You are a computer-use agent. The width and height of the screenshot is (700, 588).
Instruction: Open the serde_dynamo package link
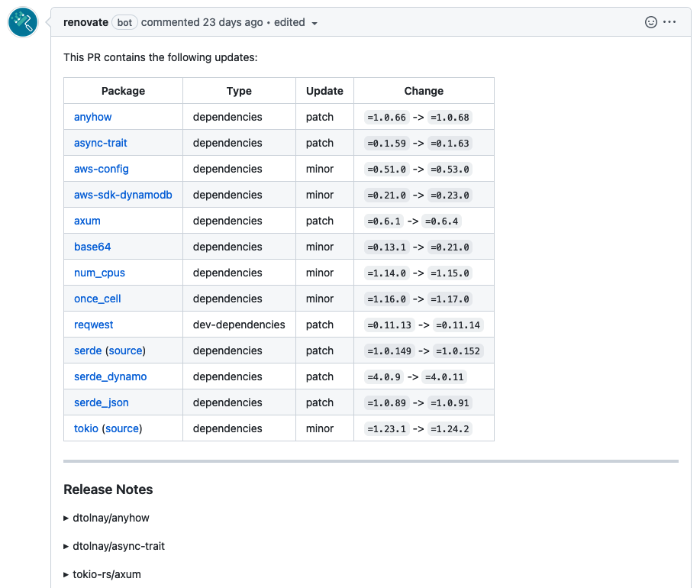[x=109, y=376]
